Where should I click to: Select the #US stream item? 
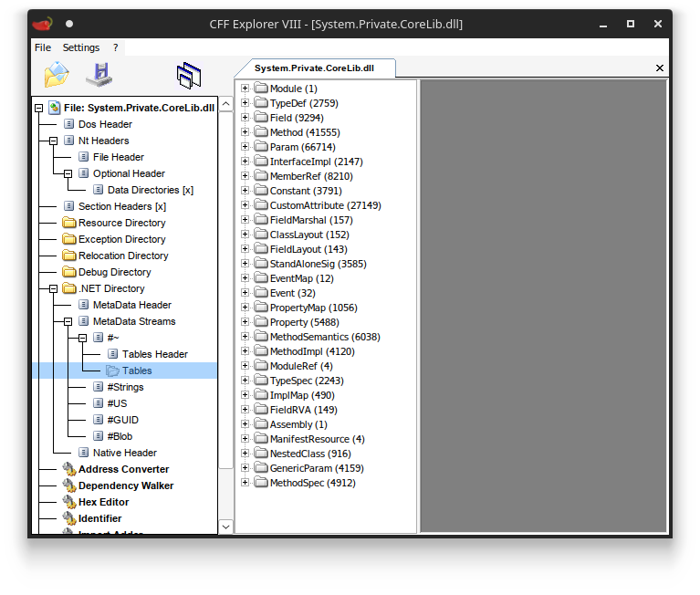point(117,403)
